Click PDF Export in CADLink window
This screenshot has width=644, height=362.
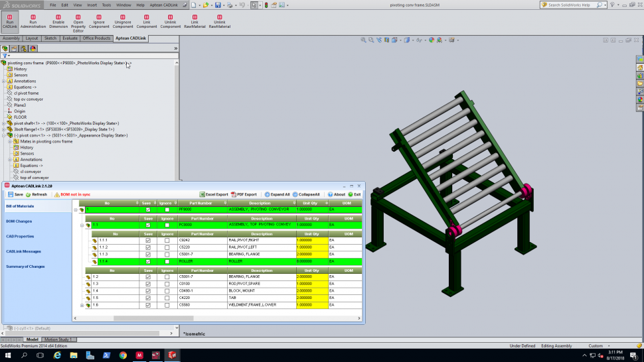[244, 194]
